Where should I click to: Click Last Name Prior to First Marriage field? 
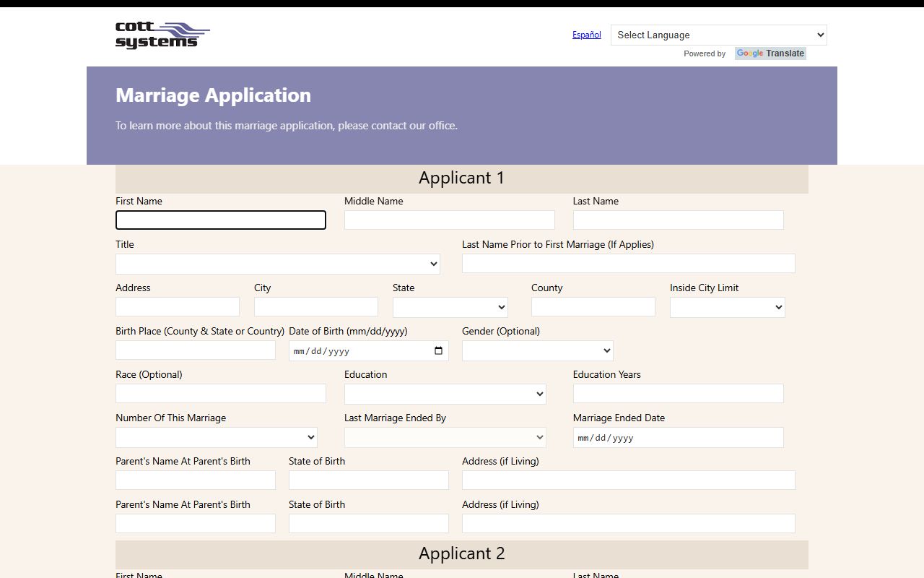[x=629, y=263]
